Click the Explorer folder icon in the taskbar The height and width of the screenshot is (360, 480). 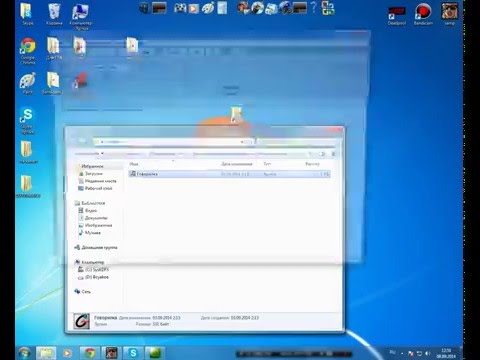click(x=46, y=353)
